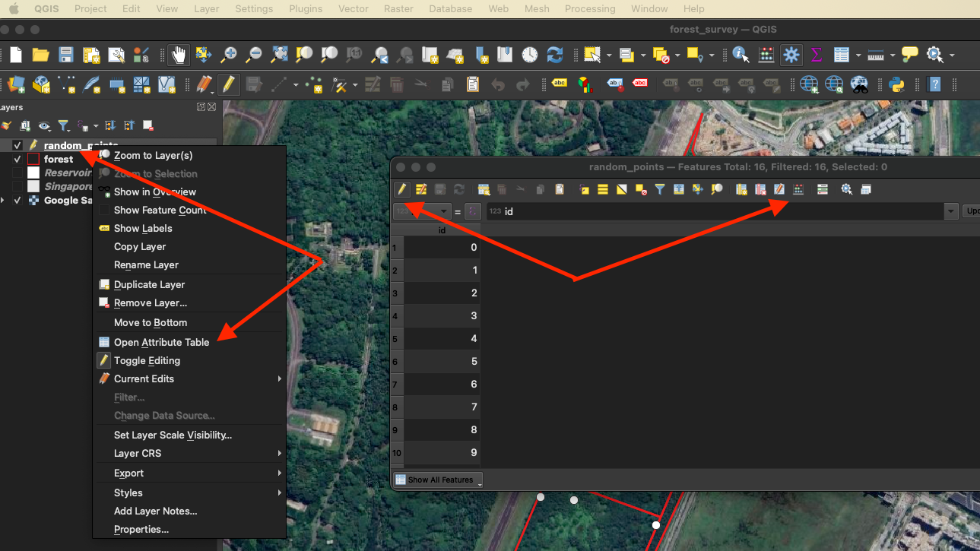This screenshot has height=551, width=980.
Task: Toggle editing mode in attribute table
Action: 402,189
